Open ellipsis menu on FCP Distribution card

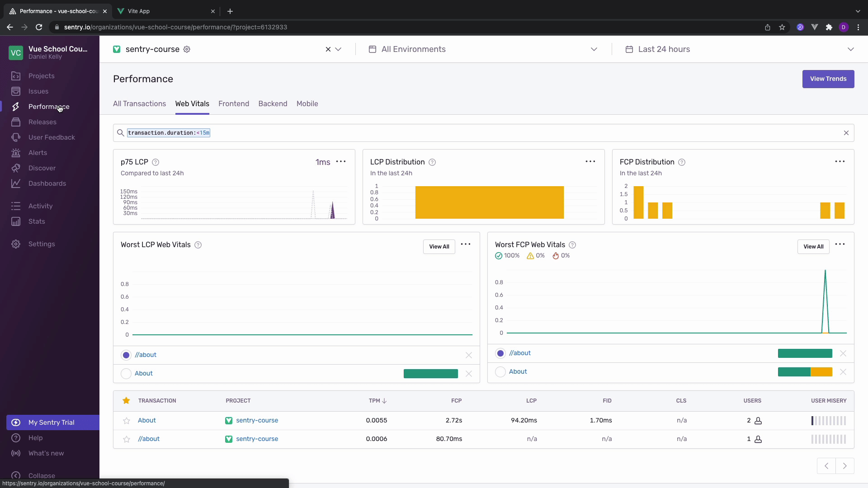(840, 162)
